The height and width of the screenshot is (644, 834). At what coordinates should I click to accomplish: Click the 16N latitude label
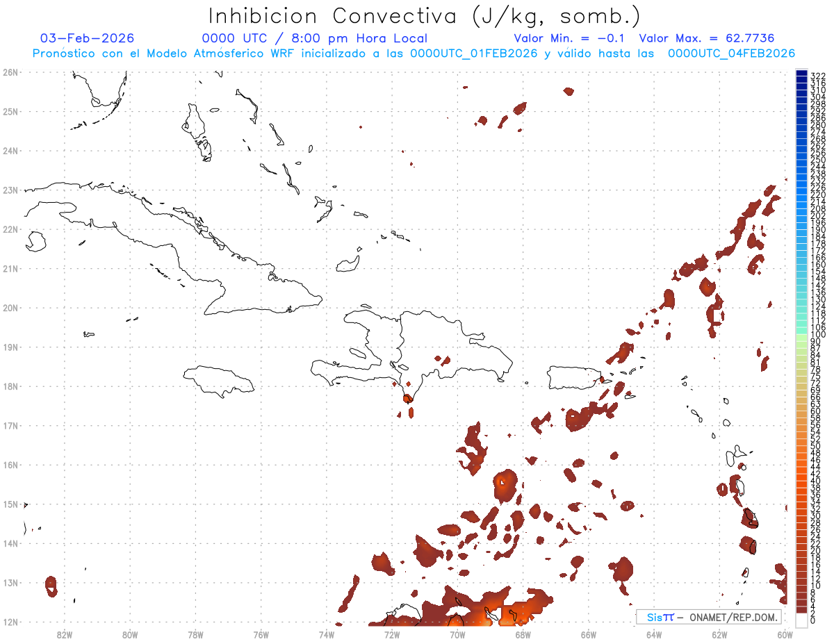click(10, 465)
